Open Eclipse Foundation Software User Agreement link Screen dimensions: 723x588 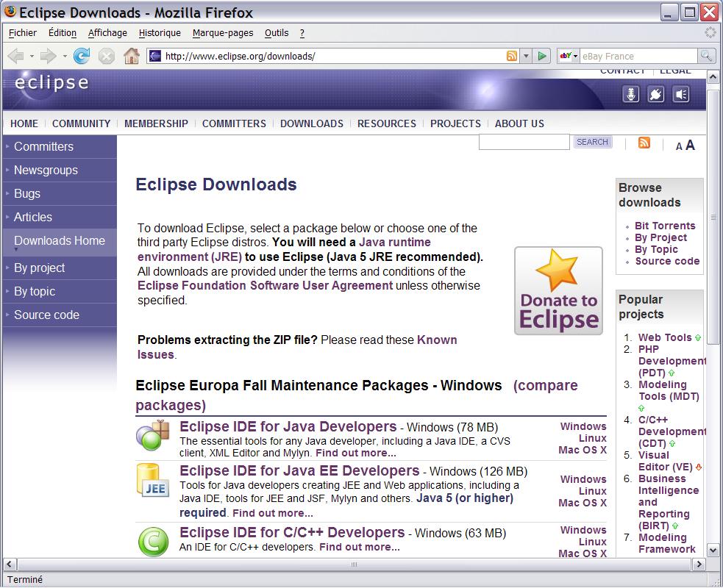click(265, 286)
